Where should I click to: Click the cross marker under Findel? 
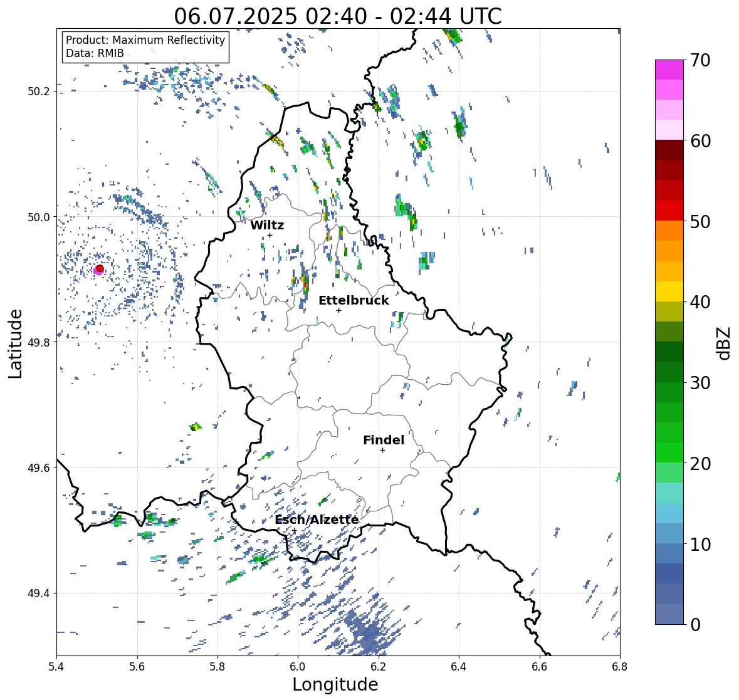coord(383,451)
